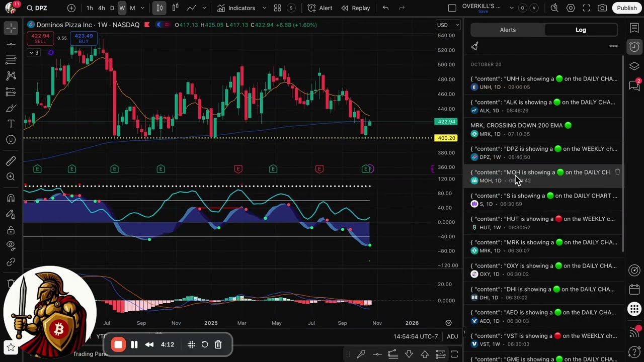Image resolution: width=644 pixels, height=362 pixels.
Task: Expand the timeframe interval dropdown
Action: 142,8
